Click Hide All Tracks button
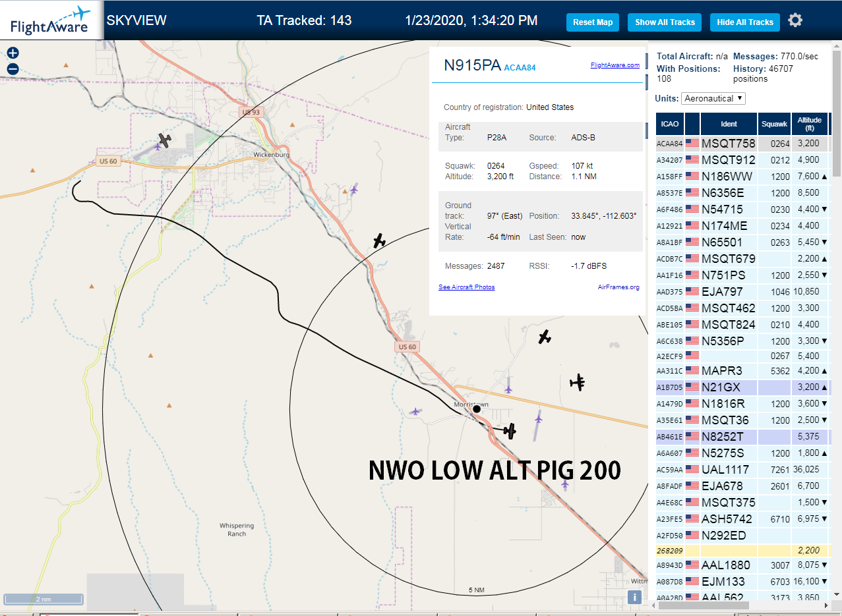This screenshot has width=842, height=616. coord(745,22)
